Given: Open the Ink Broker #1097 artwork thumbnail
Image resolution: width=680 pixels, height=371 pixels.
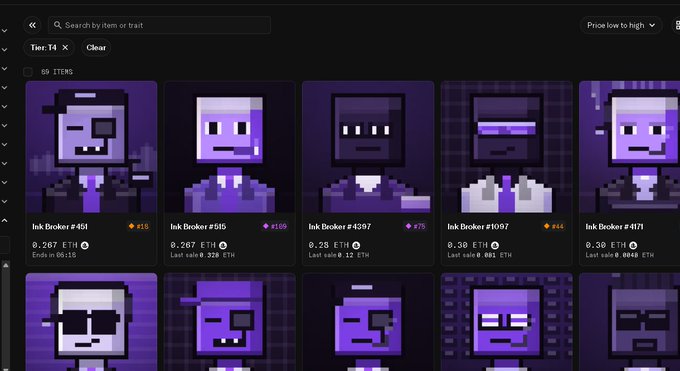Looking at the screenshot, I should click(507, 147).
